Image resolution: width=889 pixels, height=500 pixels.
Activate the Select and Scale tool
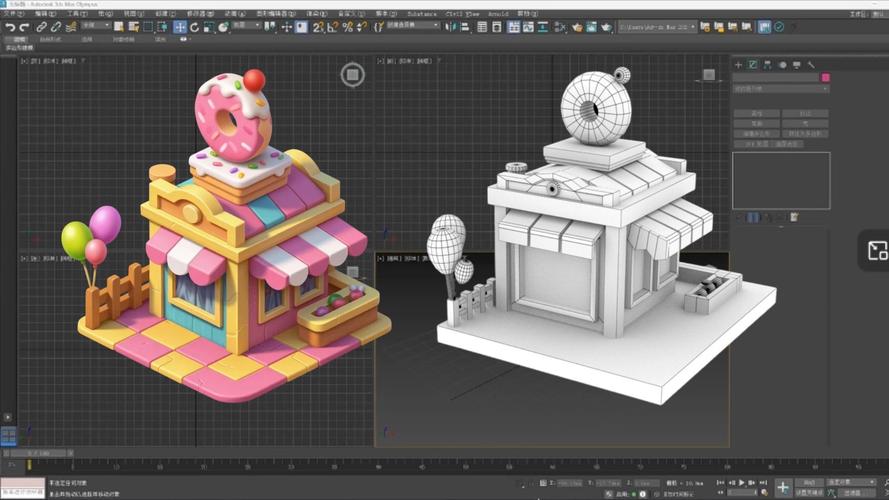pos(209,27)
